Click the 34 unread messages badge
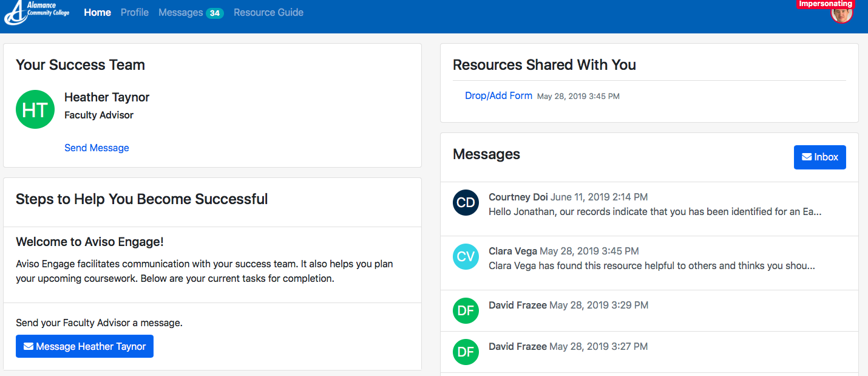 pyautogui.click(x=215, y=13)
